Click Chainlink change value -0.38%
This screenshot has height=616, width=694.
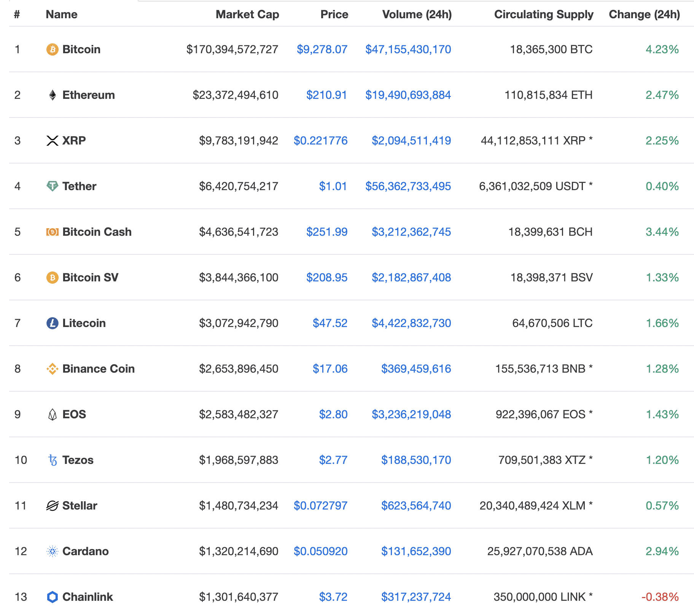(660, 597)
